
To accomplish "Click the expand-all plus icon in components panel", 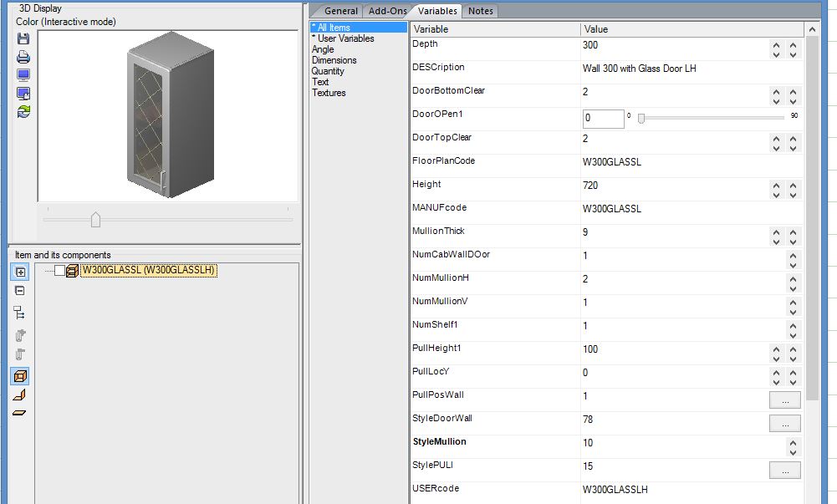I will (x=21, y=272).
